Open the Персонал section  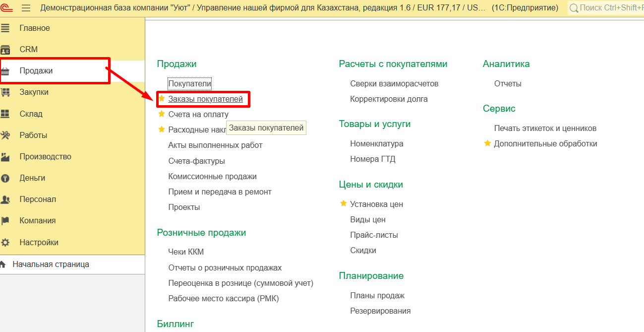tap(38, 199)
